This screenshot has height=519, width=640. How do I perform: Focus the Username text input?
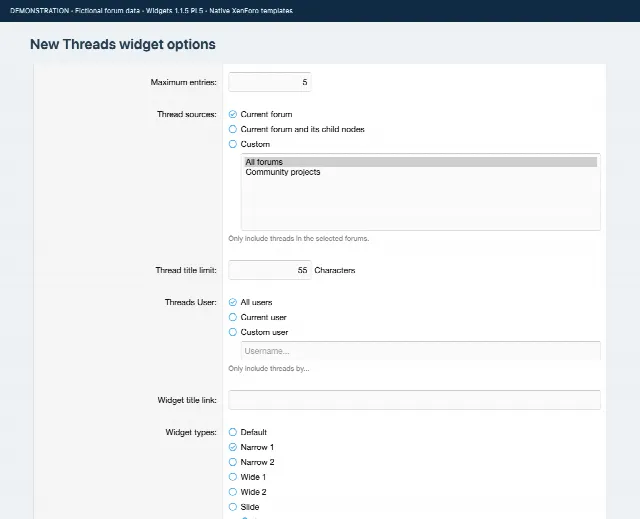(421, 351)
